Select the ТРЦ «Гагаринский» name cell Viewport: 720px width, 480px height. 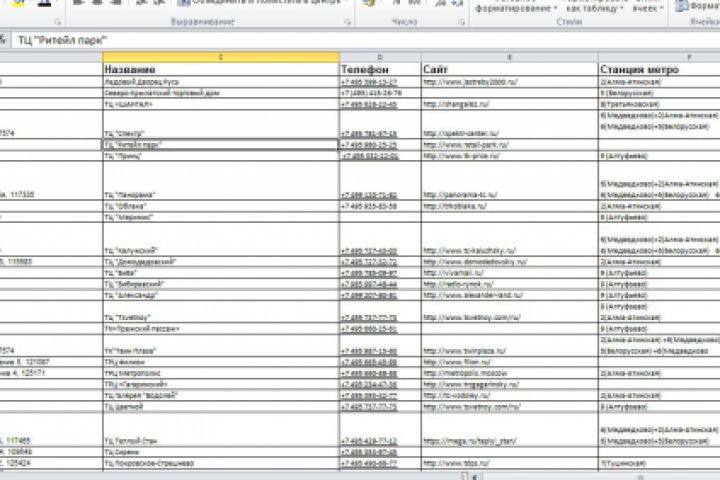[x=221, y=384]
